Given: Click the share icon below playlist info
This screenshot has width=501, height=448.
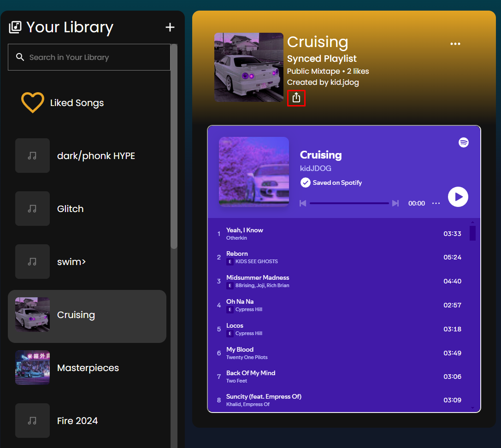Looking at the screenshot, I should 296,98.
